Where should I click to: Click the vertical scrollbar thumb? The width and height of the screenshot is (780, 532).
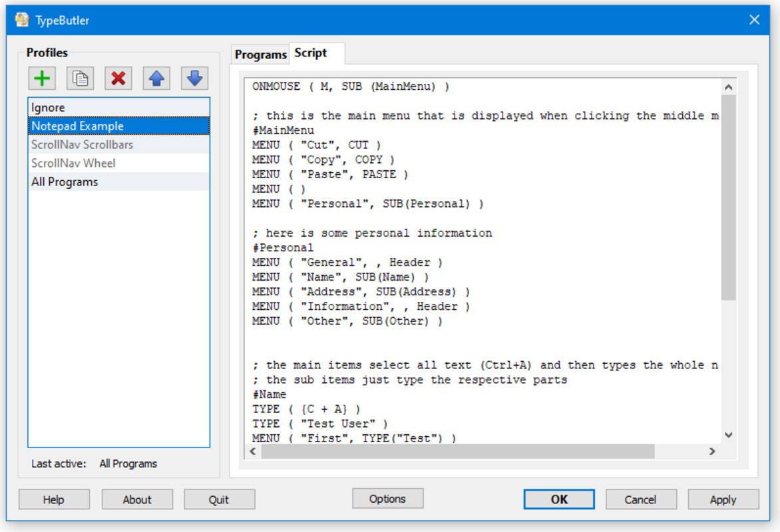(728, 198)
